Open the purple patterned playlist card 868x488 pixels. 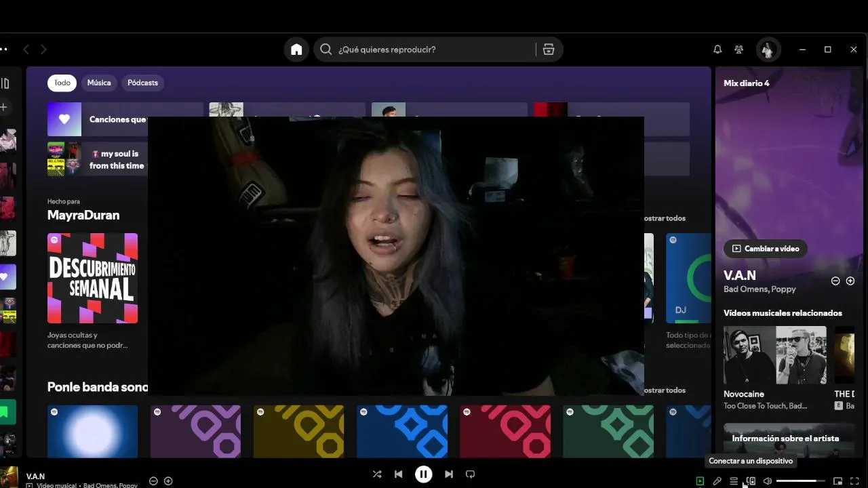[x=195, y=432]
